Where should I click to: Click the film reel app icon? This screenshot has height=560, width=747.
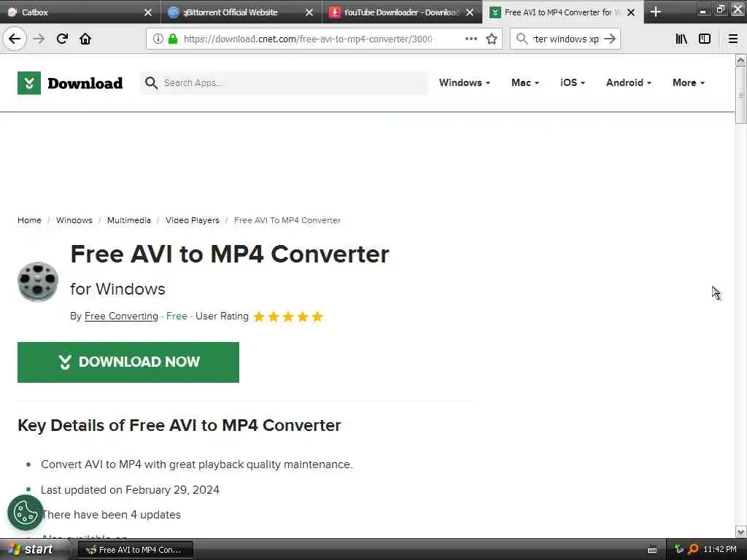38,281
